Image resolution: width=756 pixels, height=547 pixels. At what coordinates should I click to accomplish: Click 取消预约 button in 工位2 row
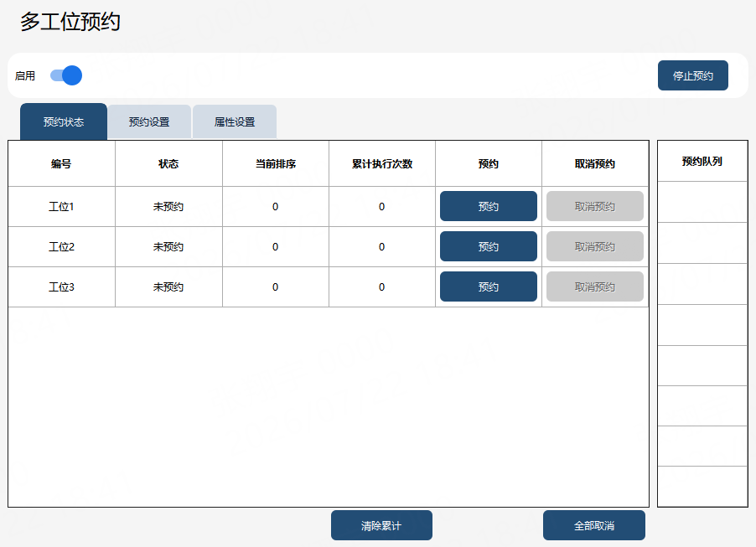coord(595,246)
